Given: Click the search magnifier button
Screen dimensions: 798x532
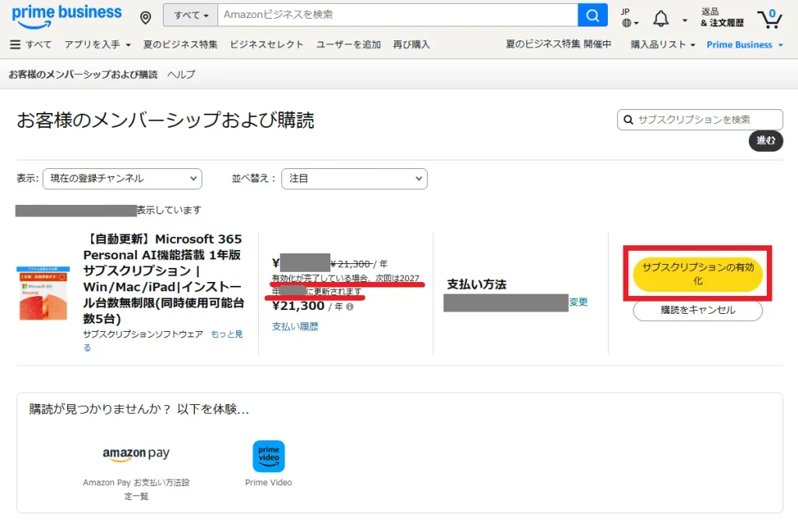Looking at the screenshot, I should coord(592,16).
